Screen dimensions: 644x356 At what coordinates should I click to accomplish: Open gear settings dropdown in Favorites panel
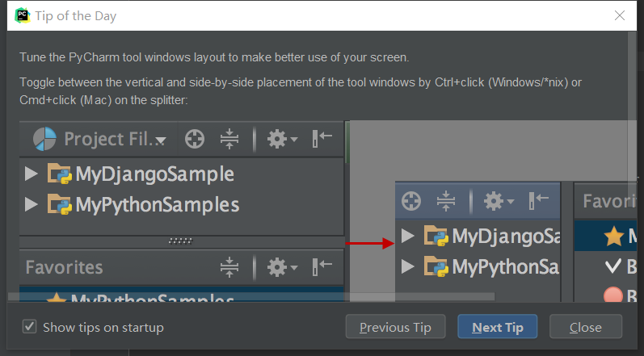[282, 266]
